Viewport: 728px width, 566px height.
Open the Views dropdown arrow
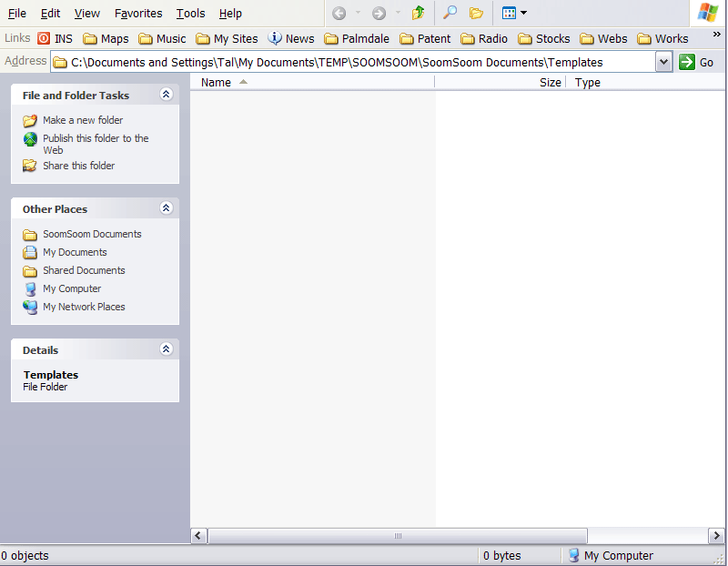point(524,13)
